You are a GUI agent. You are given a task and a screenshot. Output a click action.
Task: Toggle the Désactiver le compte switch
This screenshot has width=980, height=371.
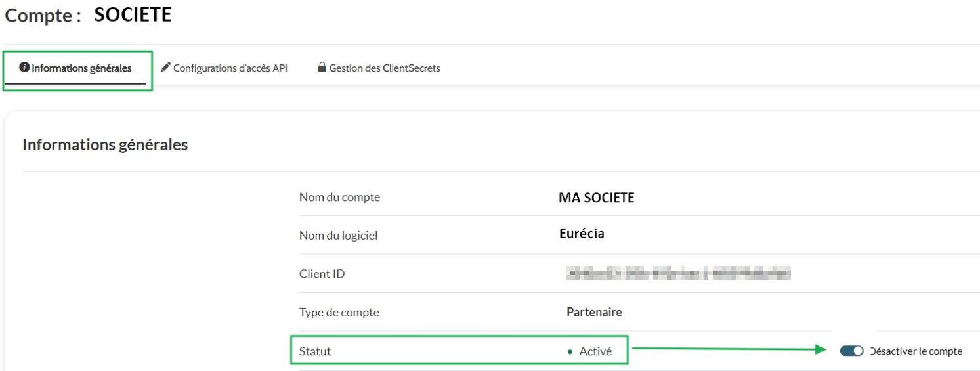click(x=851, y=351)
